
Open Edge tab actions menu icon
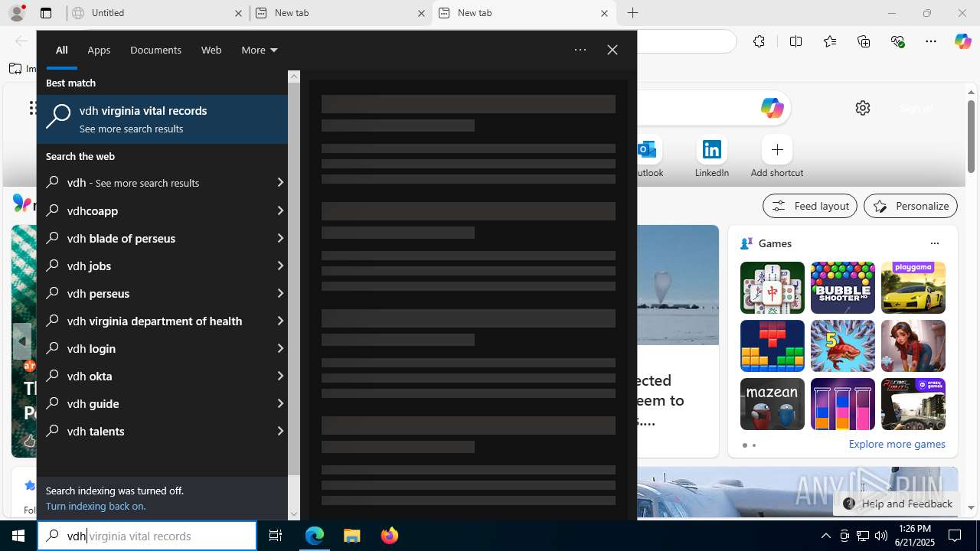pos(46,13)
